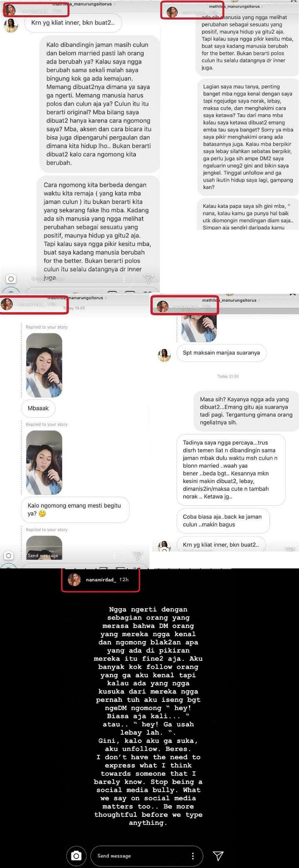Tap 'Replied to your story' label above Mbaaak thumbnail

(47, 327)
